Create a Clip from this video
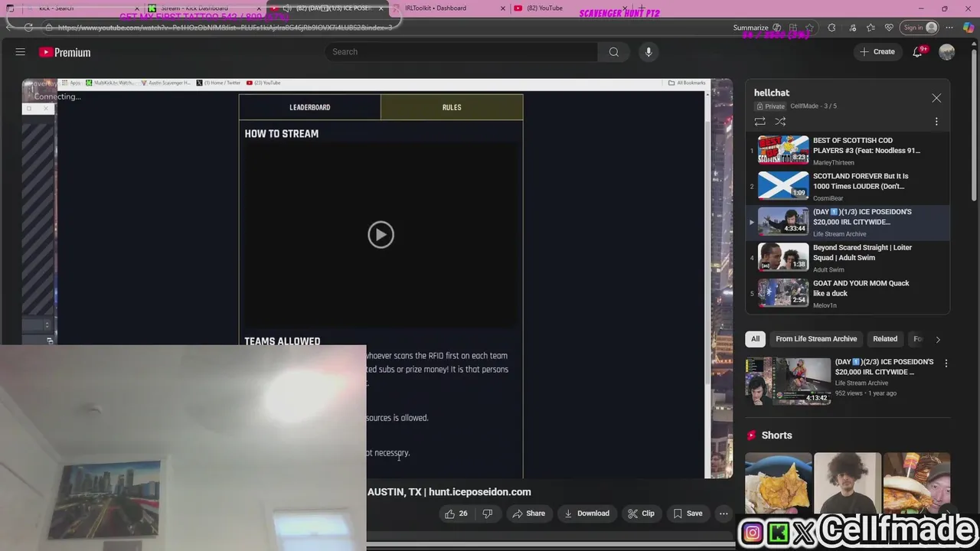980x551 pixels. coord(641,514)
